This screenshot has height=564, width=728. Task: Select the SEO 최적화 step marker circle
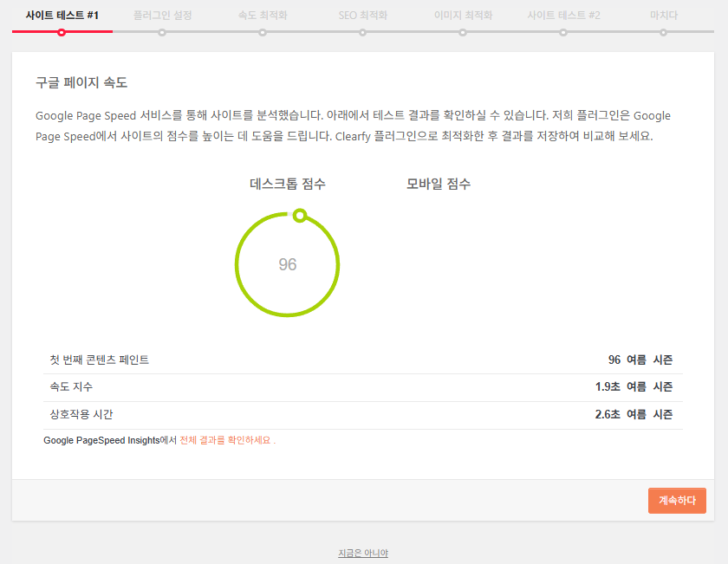point(363,32)
